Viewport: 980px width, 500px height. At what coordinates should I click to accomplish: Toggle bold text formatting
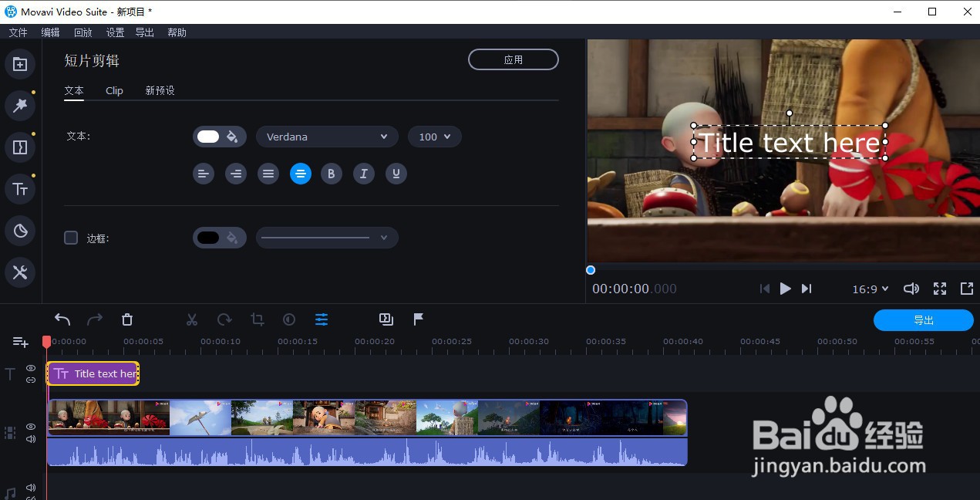coord(332,174)
